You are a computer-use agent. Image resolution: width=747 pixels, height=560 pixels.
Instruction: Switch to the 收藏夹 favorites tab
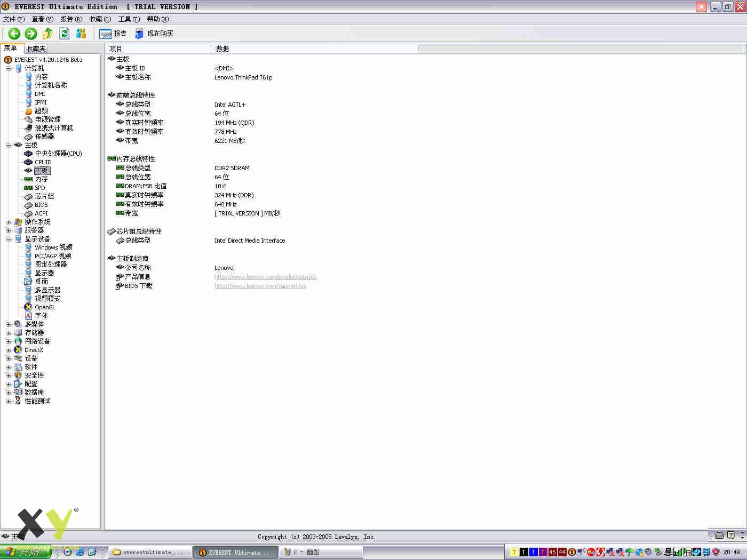pos(36,49)
